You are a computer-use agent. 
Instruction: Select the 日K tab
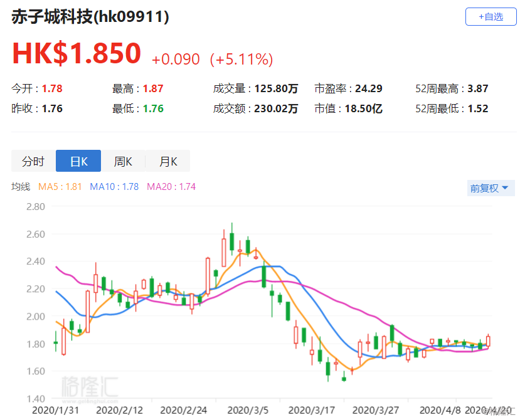click(x=78, y=161)
